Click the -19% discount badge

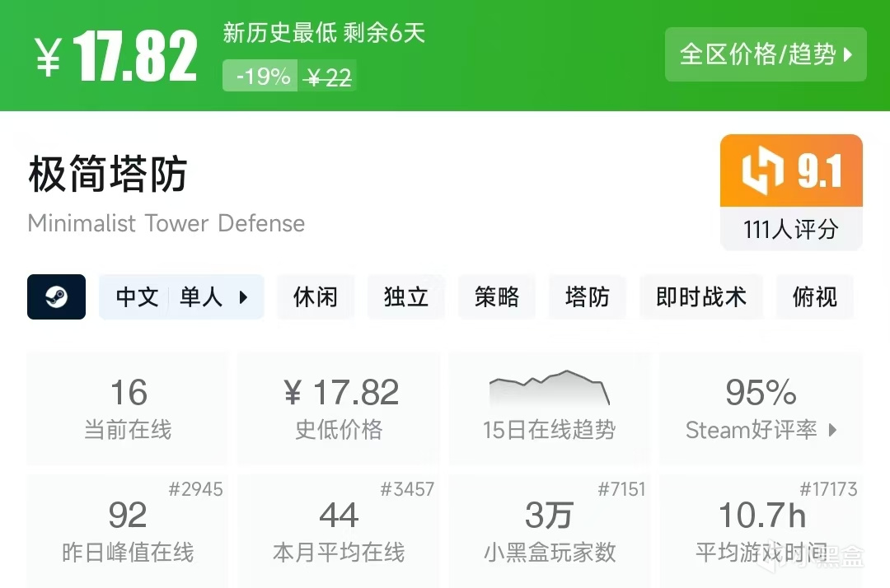click(x=260, y=76)
